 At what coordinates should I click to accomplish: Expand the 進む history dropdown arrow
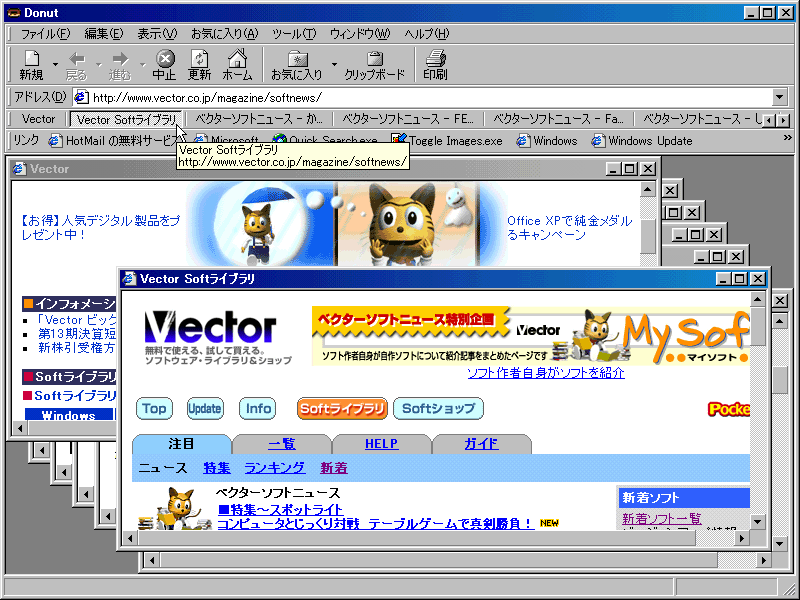click(x=142, y=65)
